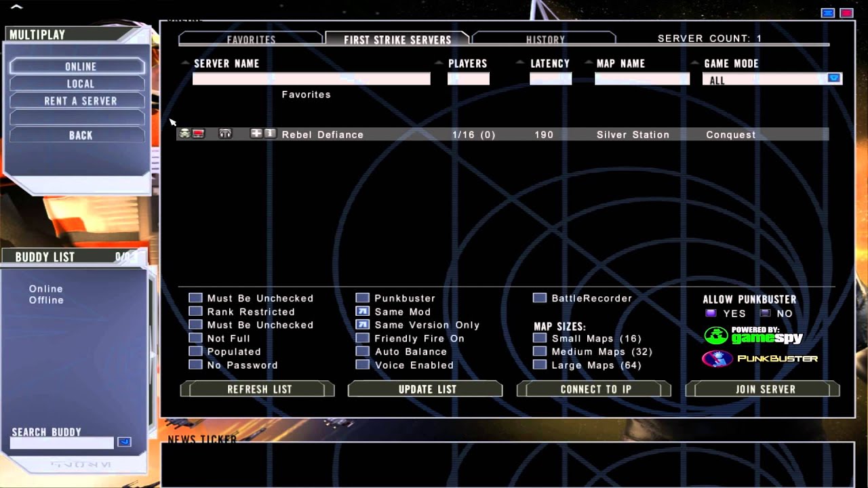868x488 pixels.
Task: Open the Connect To IP dialog
Action: 594,389
